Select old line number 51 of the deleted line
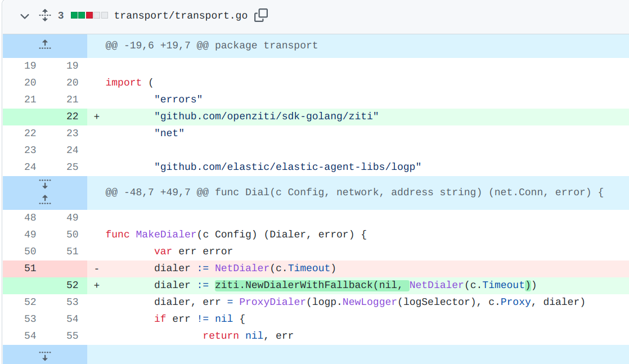 point(30,268)
